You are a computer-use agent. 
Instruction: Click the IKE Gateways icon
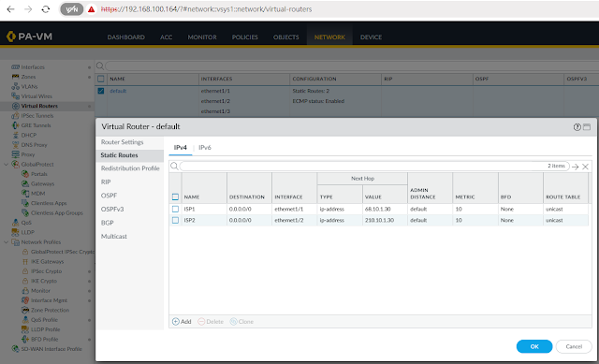point(25,262)
